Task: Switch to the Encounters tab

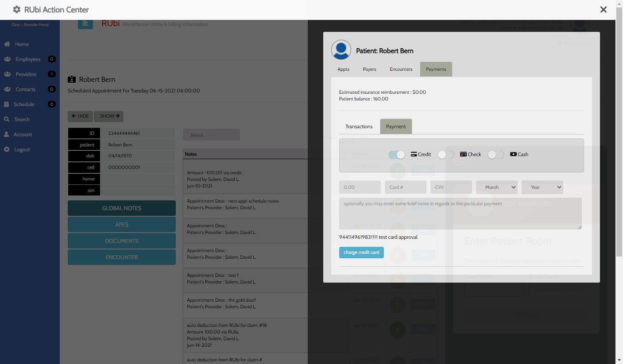Action: click(x=401, y=69)
